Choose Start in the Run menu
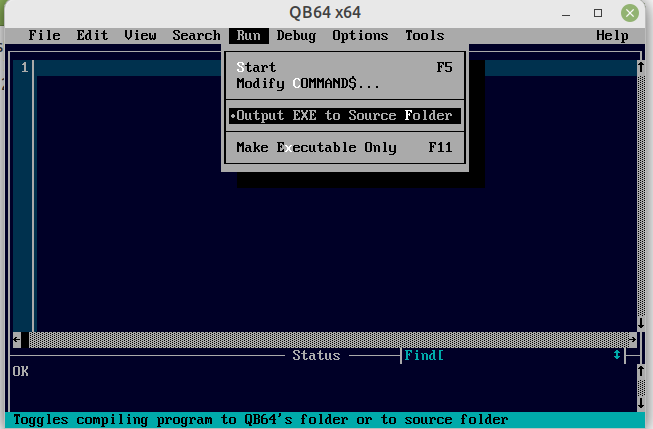 (x=345, y=67)
